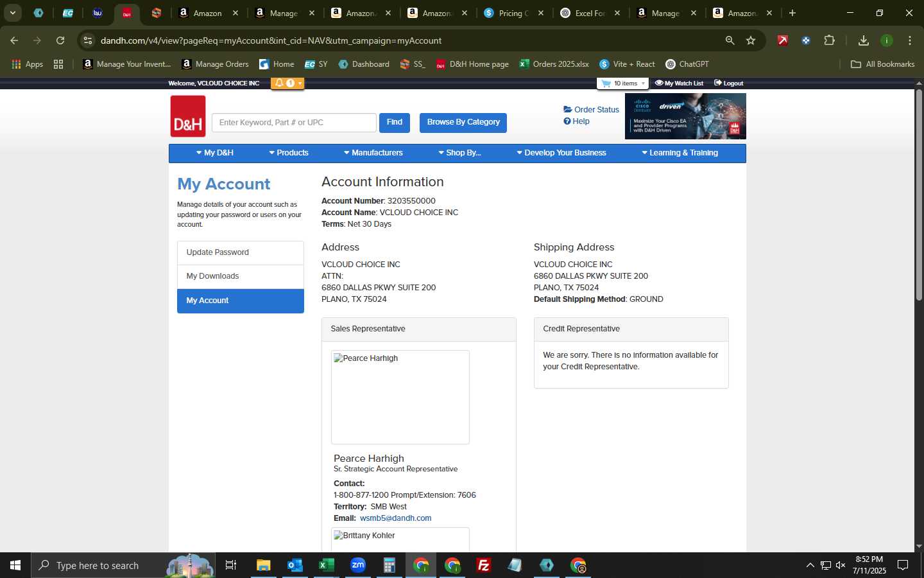
Task: Click Task View icon on taskbar
Action: pos(231,565)
